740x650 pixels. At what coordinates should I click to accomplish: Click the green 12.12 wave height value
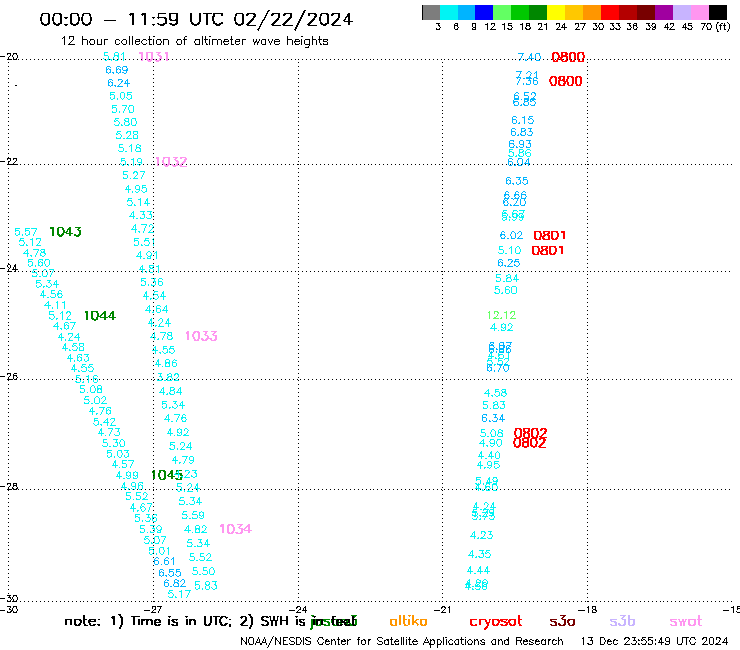point(501,315)
